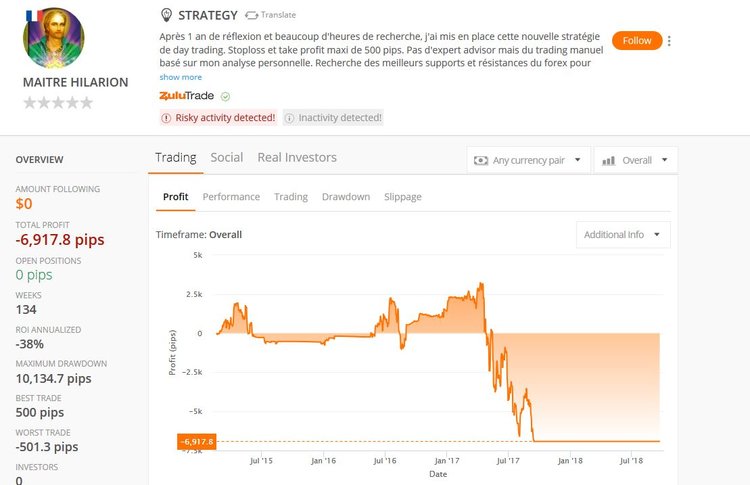The height and width of the screenshot is (485, 750).
Task: Click the Translate icon beside Strategy
Action: pyautogui.click(x=251, y=16)
